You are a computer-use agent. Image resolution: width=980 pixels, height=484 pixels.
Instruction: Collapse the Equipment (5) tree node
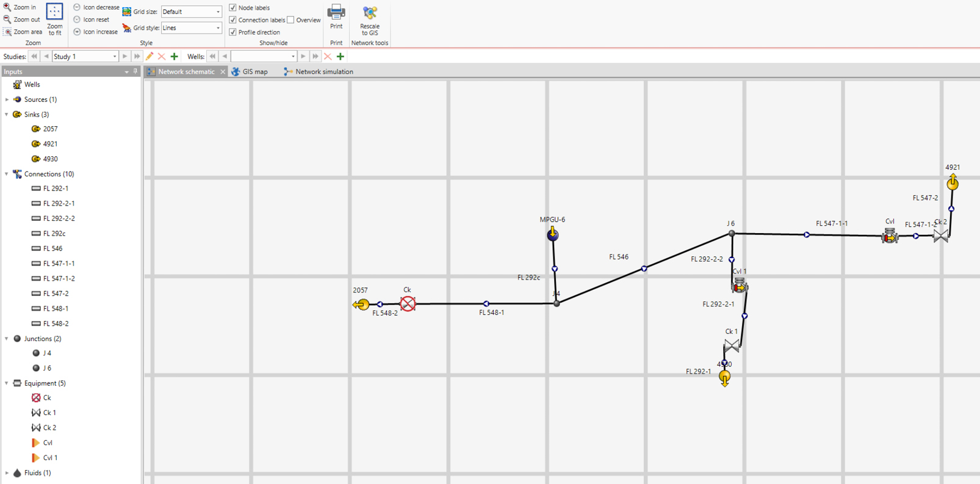(7, 383)
